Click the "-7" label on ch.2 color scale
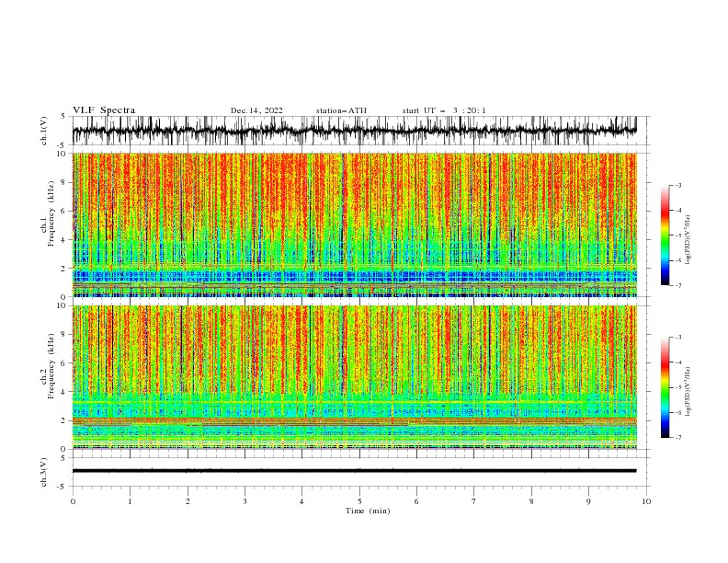The width and height of the screenshot is (728, 563). coord(677,438)
